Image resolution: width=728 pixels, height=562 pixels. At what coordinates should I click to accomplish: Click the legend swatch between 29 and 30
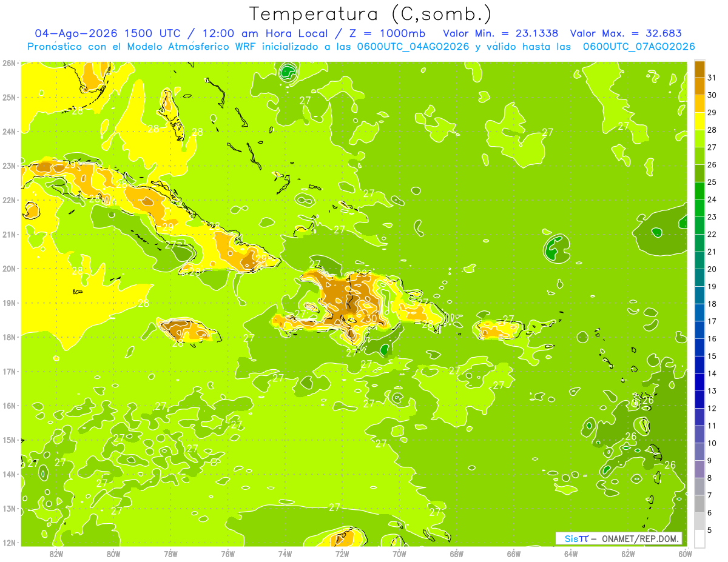coord(699,104)
